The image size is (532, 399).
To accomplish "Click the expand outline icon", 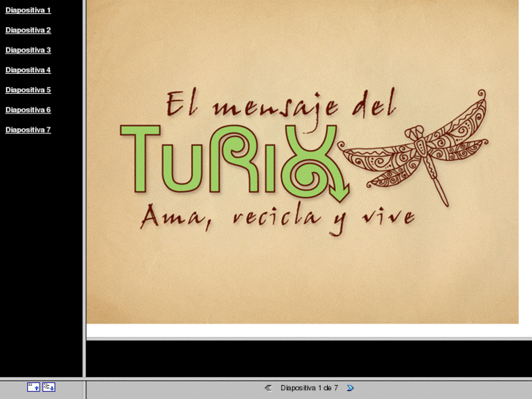I will (49, 387).
